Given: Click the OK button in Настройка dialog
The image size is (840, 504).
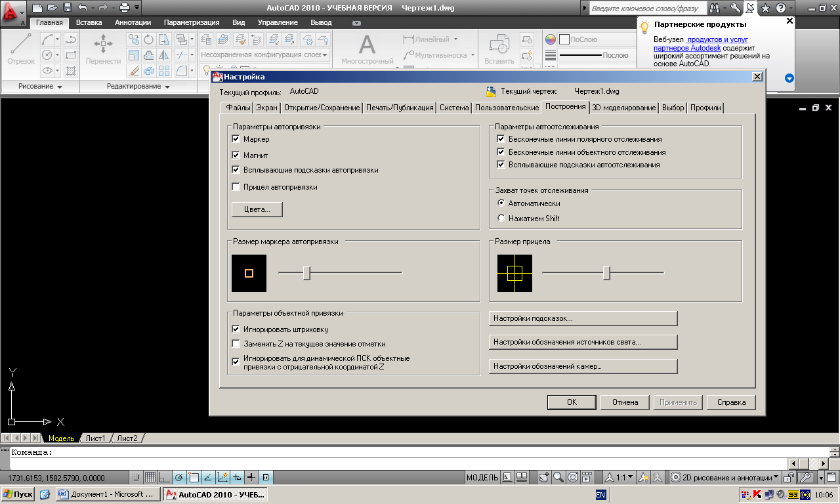Looking at the screenshot, I should click(x=572, y=402).
